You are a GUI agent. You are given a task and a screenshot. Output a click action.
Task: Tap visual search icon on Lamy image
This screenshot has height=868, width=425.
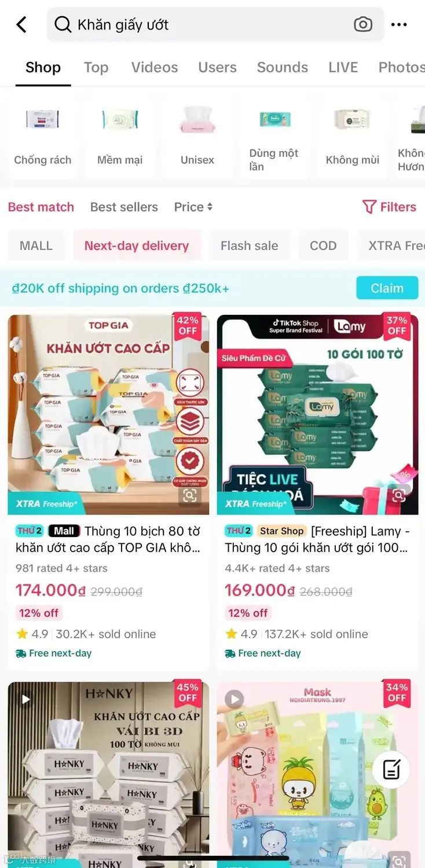point(398,495)
